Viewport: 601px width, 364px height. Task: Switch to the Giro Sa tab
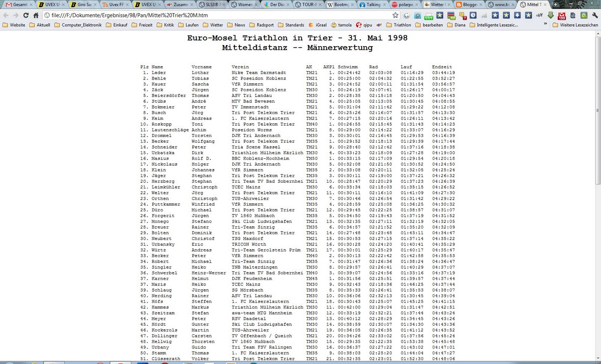84,5
